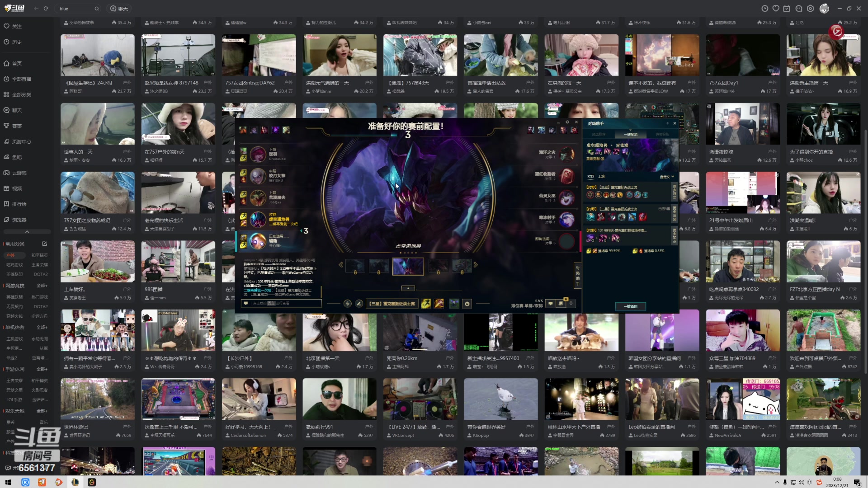Expand 全部+ next to 网游竞技

42,286
